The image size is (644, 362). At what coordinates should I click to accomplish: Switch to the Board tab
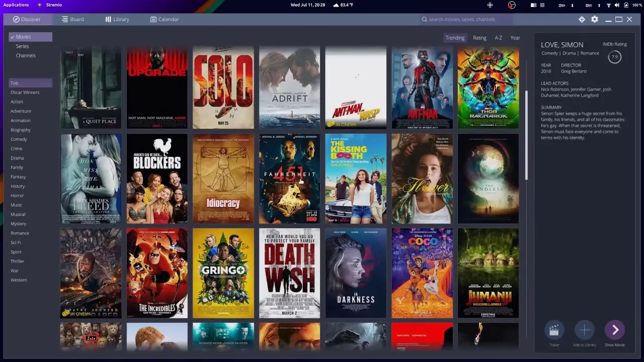click(72, 19)
